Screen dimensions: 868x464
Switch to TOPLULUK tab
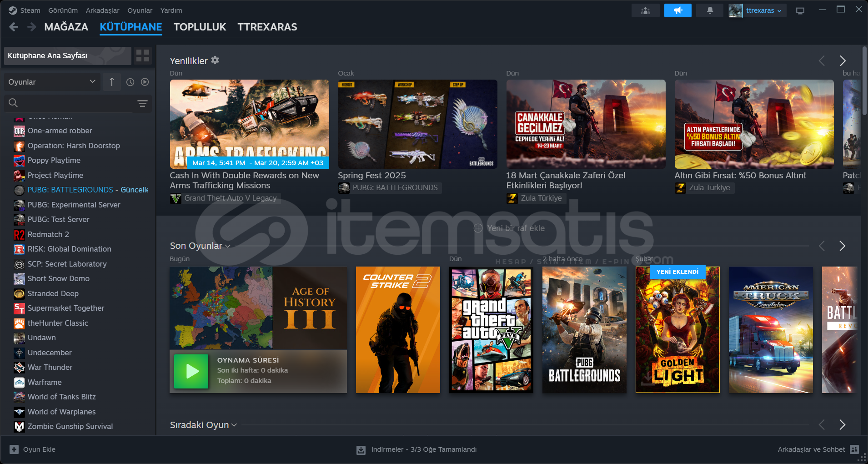tap(200, 27)
